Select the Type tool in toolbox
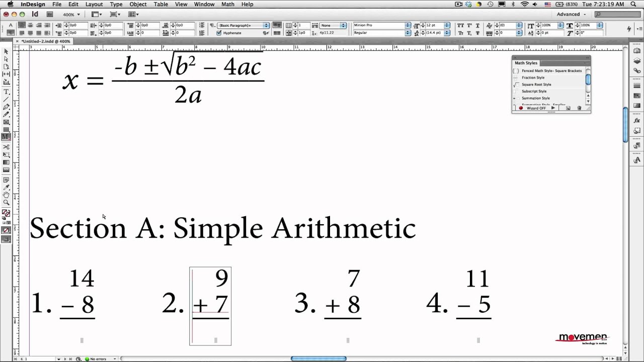Viewport: 644px width, 362px height. tap(6, 92)
